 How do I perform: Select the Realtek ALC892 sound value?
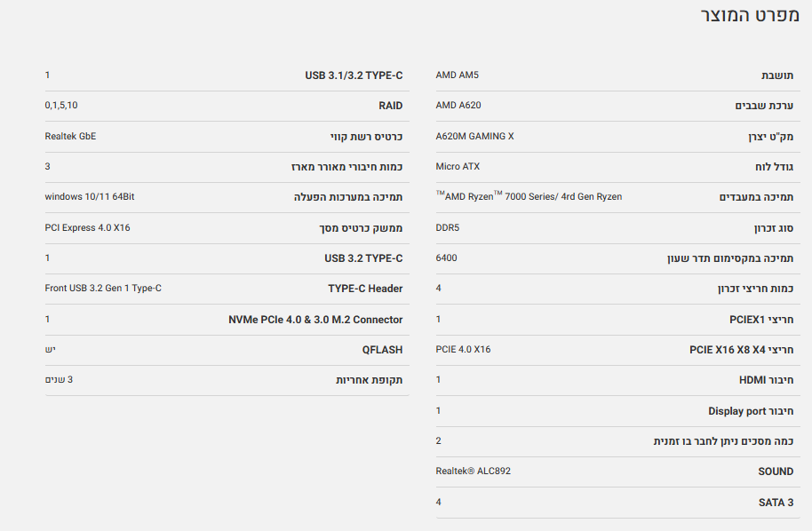(474, 471)
